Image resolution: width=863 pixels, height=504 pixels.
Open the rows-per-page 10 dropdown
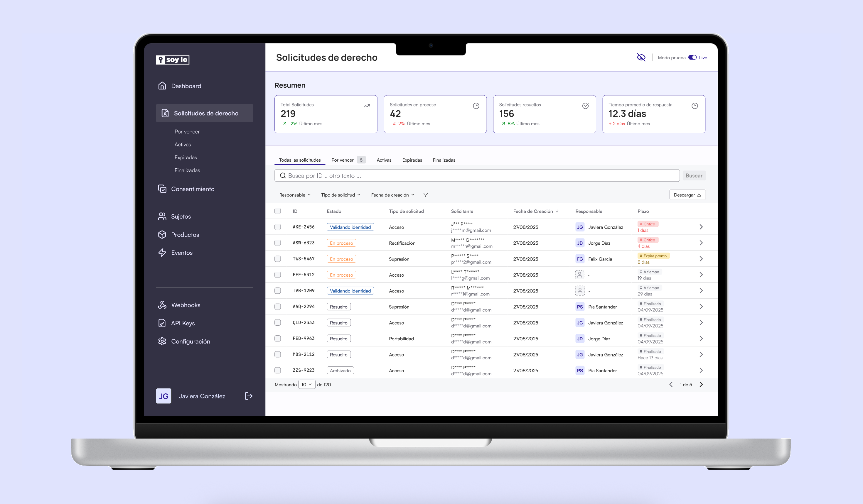[306, 384]
